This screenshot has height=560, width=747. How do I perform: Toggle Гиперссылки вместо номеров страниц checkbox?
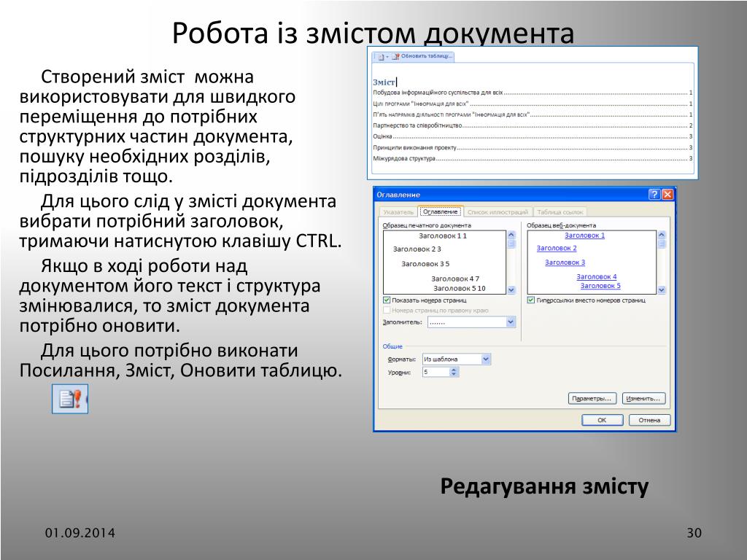point(531,300)
